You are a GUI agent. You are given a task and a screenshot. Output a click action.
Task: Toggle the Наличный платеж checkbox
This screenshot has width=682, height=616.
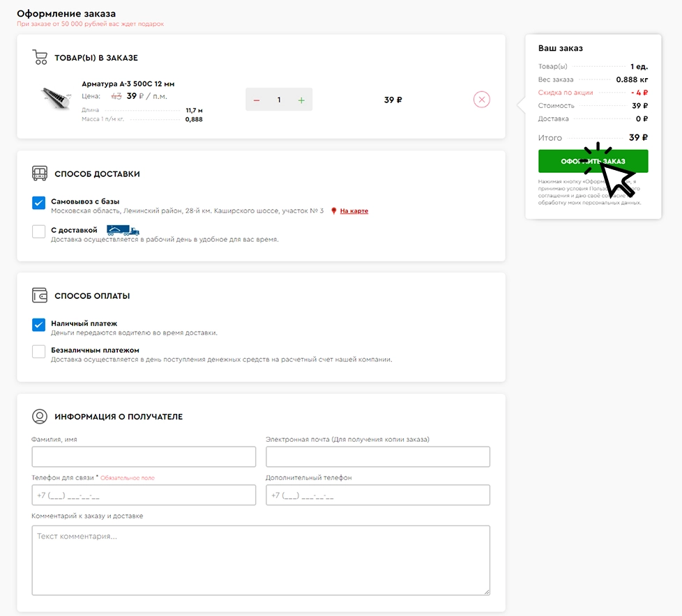tap(39, 325)
